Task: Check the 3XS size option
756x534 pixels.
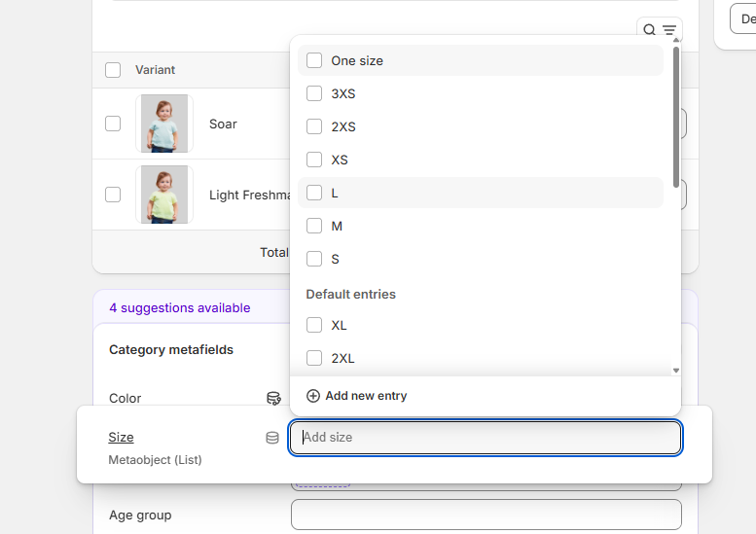Action: coord(314,93)
